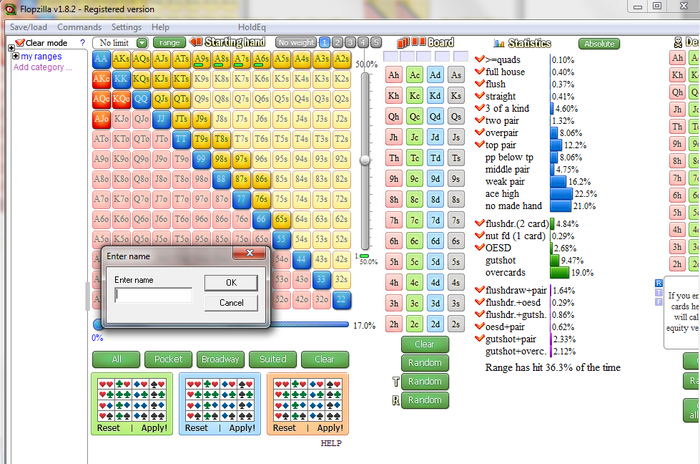Click OK in Enter name dialog
The image size is (700, 464).
pos(231,283)
